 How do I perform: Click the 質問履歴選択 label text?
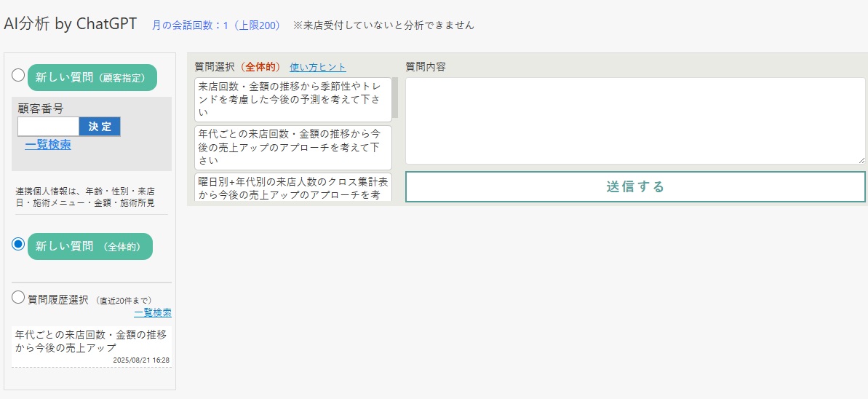pyautogui.click(x=58, y=299)
